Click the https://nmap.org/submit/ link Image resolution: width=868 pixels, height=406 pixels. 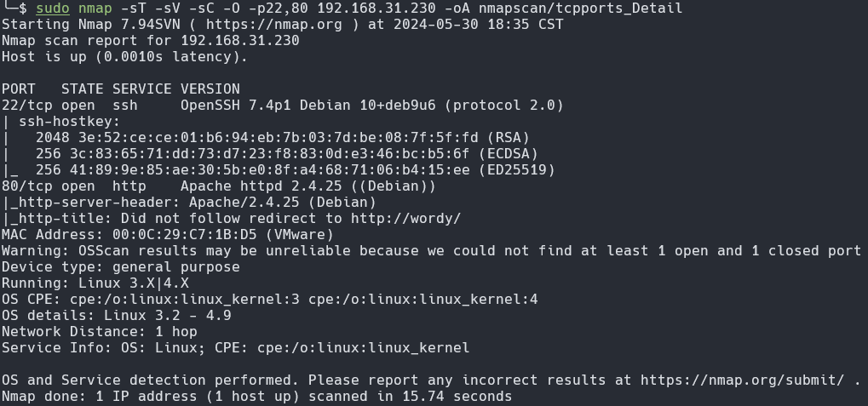(x=742, y=380)
